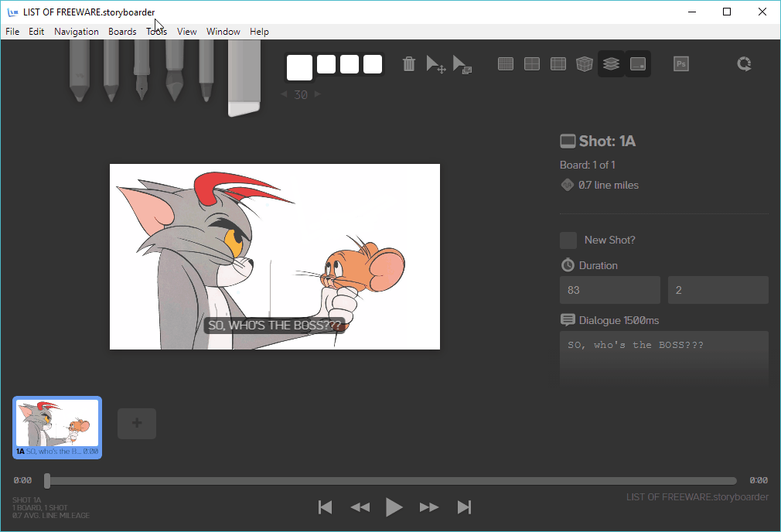Select the light pencil tool
Image resolution: width=781 pixels, height=532 pixels.
[x=79, y=70]
